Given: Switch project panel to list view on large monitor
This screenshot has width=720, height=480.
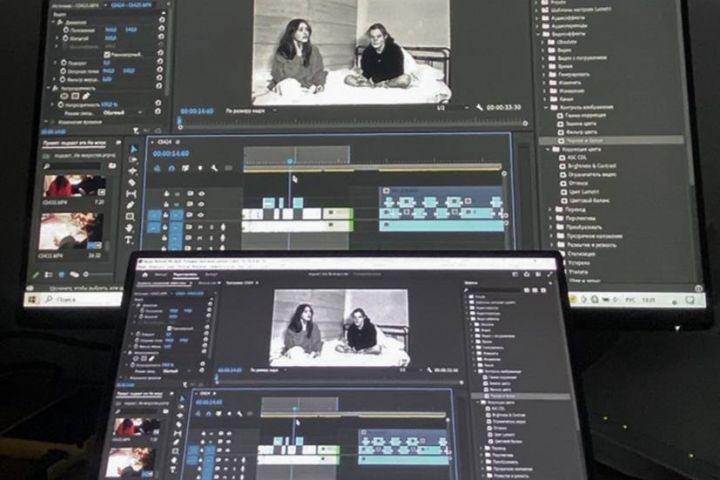Looking at the screenshot, I should pyautogui.click(x=48, y=275).
